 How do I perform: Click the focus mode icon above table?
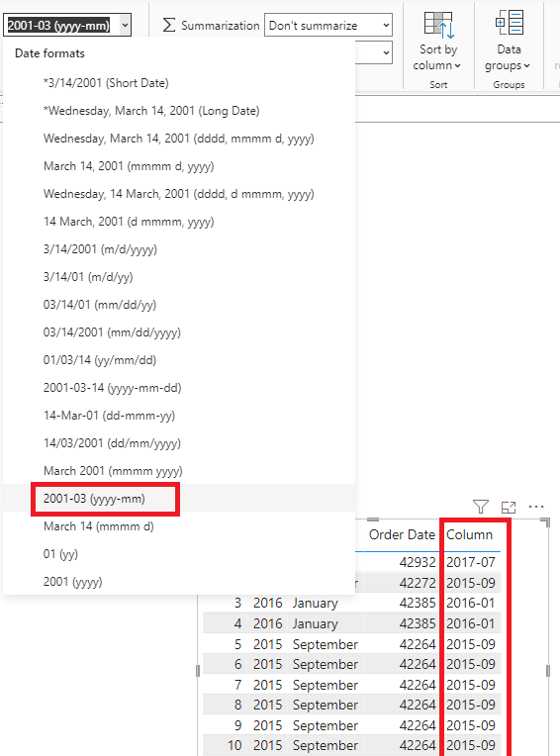click(509, 508)
